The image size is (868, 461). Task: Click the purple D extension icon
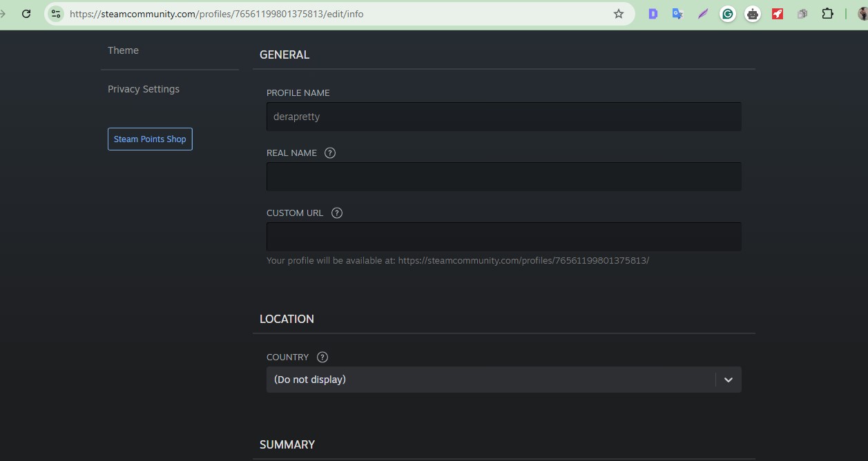pos(653,14)
